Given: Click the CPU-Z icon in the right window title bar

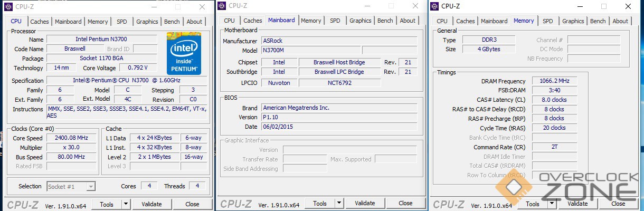Looking at the screenshot, I should [x=435, y=6].
